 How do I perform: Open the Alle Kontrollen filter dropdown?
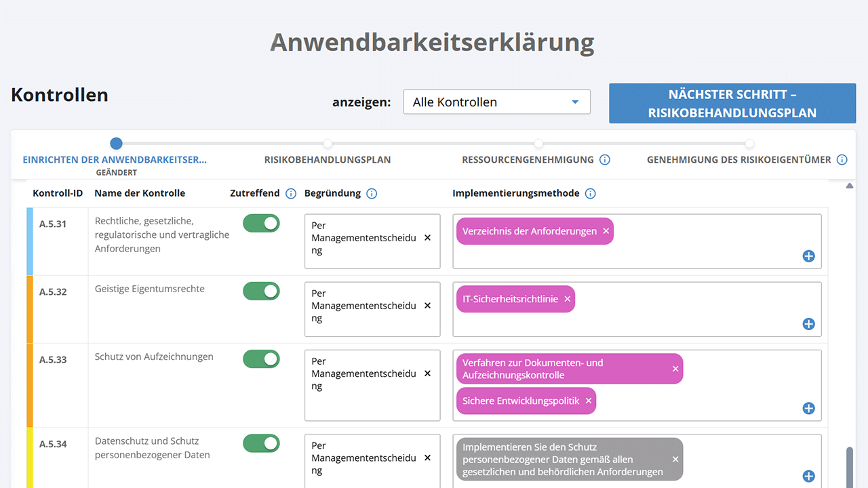(496, 102)
